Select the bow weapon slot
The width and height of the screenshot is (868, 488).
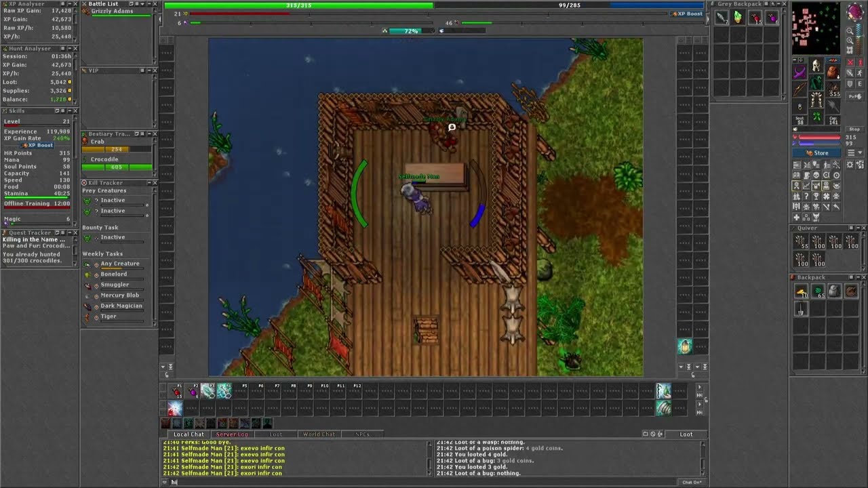tap(800, 89)
